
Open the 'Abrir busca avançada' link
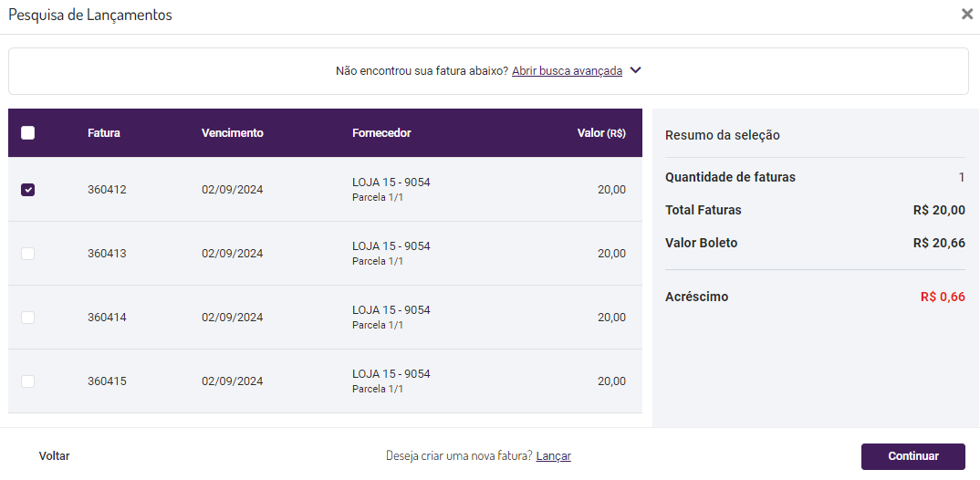(x=567, y=70)
